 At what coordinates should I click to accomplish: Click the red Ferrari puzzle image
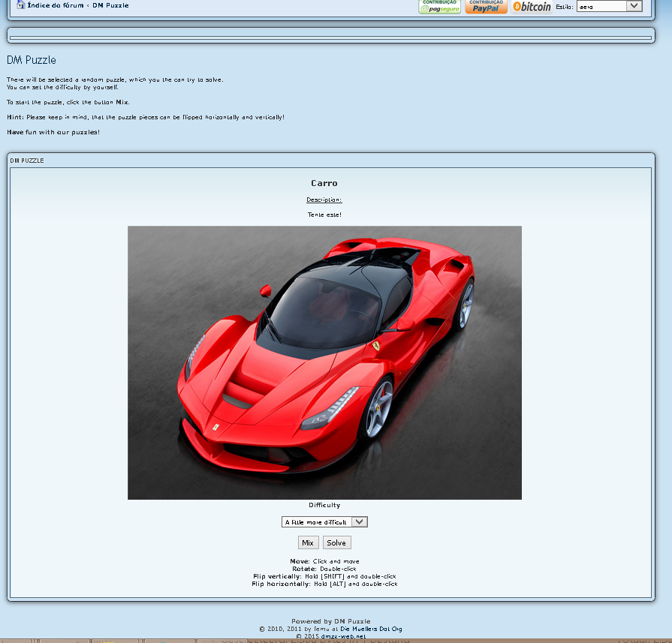[x=324, y=362]
